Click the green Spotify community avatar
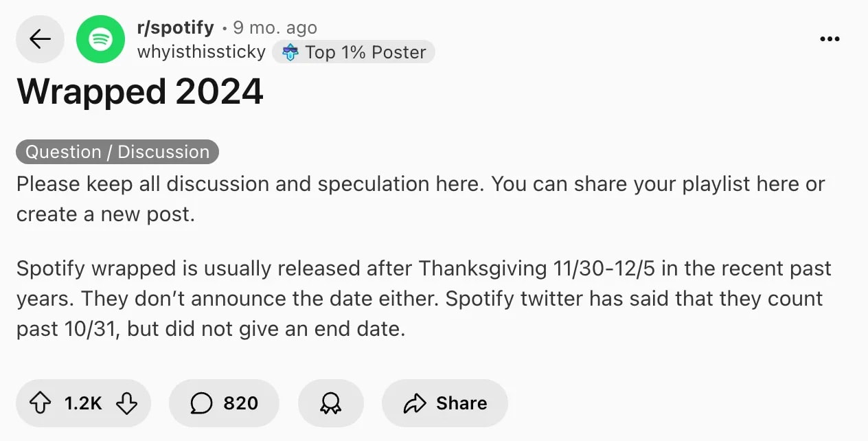This screenshot has height=441, width=868. click(100, 39)
